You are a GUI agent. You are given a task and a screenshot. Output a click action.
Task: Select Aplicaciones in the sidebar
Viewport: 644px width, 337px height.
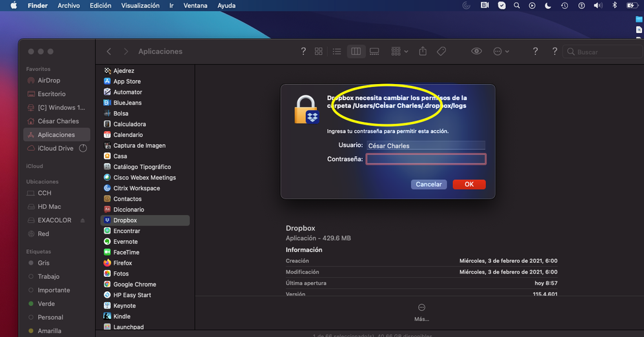pyautogui.click(x=57, y=135)
